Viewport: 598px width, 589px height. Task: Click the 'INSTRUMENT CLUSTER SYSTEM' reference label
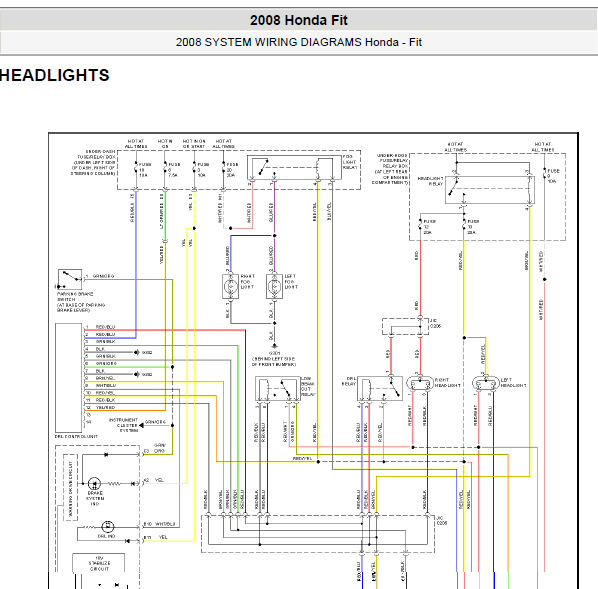tap(123, 425)
